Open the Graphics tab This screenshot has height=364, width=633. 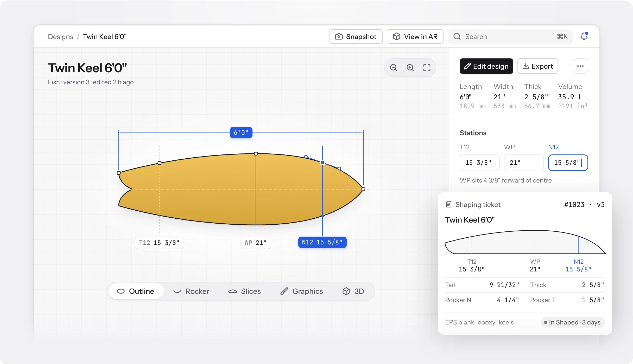301,291
